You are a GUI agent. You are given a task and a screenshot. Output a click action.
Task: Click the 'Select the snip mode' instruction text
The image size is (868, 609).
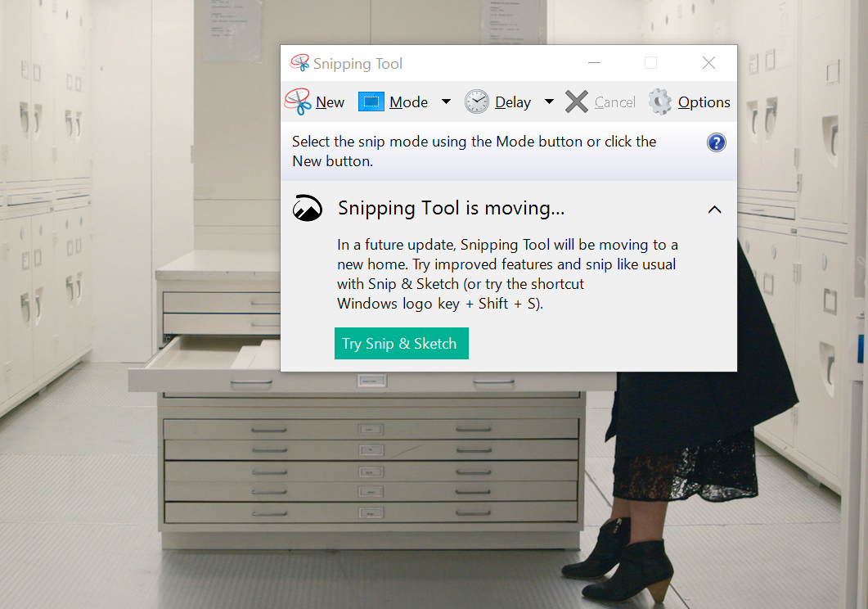tap(474, 151)
